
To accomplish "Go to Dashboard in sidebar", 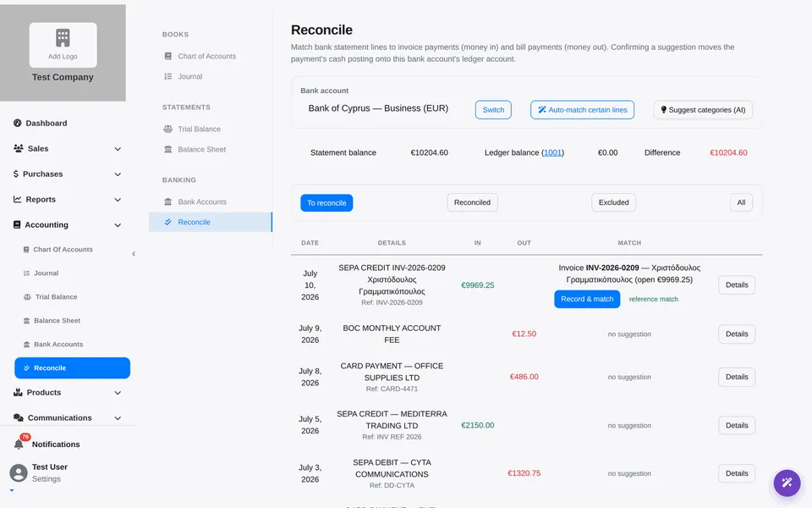I will pos(46,123).
